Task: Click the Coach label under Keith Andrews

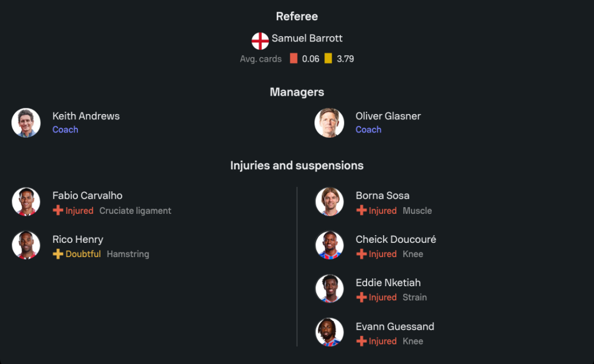Action: tap(65, 129)
